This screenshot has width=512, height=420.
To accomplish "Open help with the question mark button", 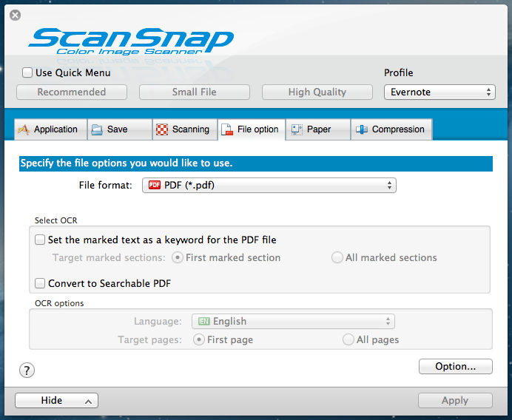I will point(27,370).
